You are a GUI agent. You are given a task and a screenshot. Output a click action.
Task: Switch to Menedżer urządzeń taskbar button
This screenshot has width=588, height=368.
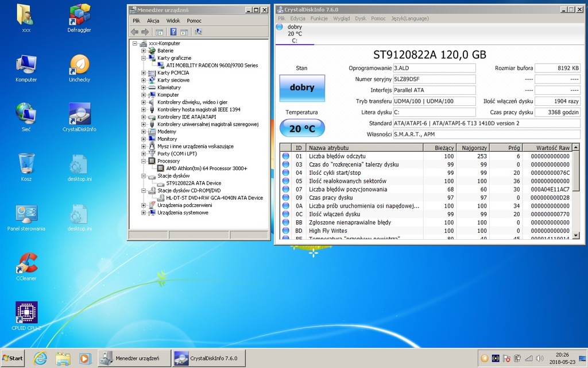134,358
